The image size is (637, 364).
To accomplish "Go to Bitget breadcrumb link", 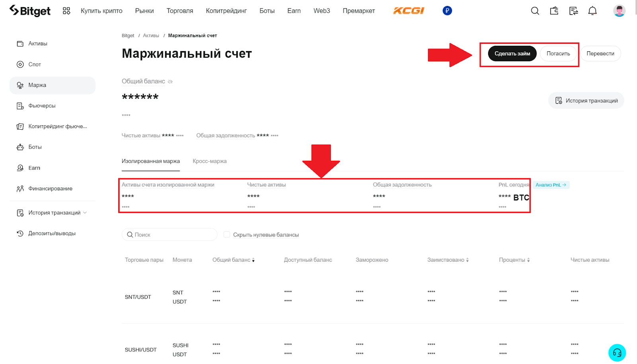I will coord(128,36).
